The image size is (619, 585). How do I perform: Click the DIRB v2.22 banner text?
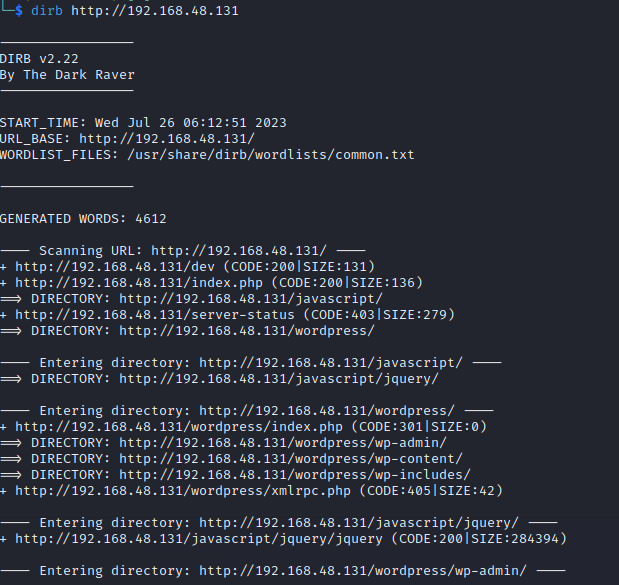pyautogui.click(x=44, y=59)
